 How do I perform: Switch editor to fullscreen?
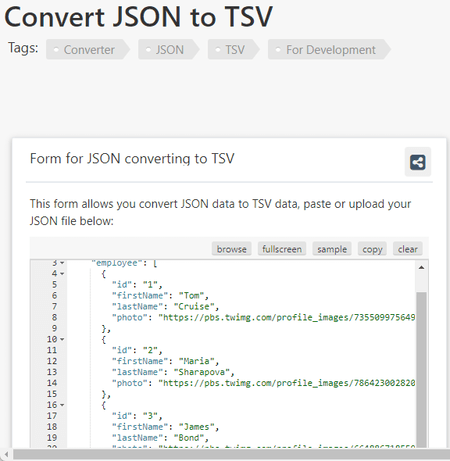pyautogui.click(x=282, y=249)
